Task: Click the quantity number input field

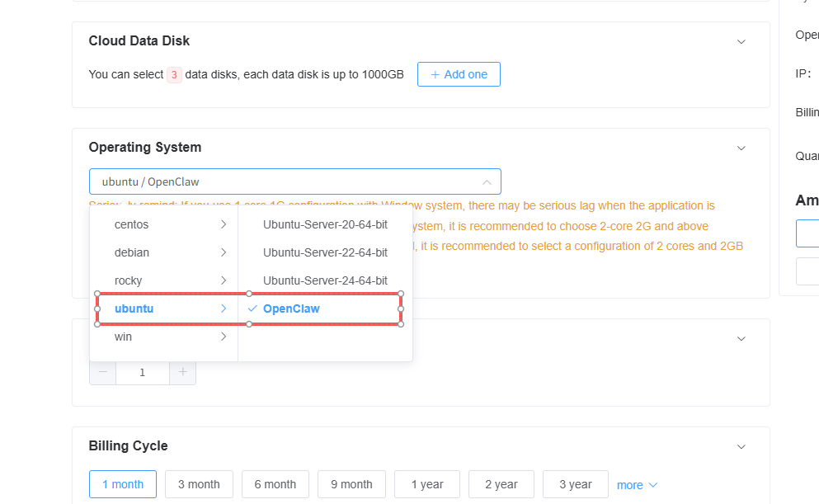Action: tap(143, 372)
